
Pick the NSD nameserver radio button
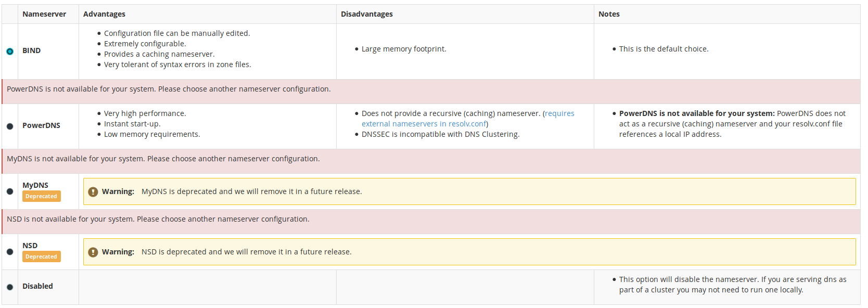point(10,252)
